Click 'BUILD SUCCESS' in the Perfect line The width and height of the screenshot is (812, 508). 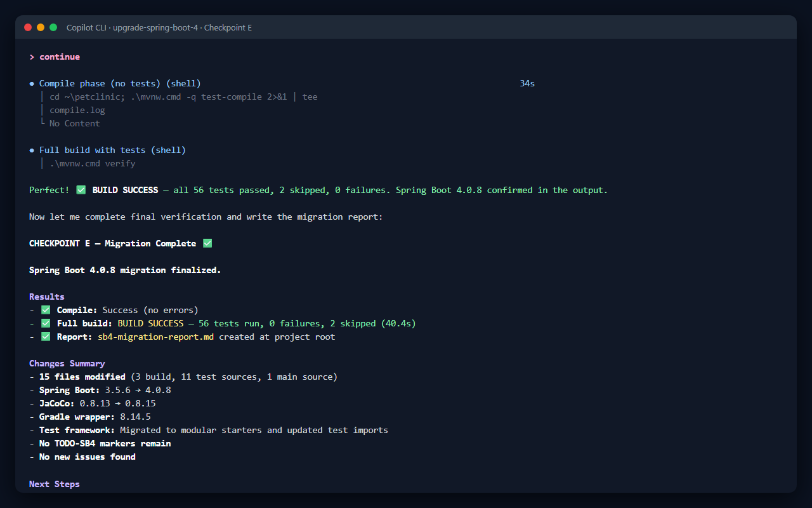tap(126, 190)
